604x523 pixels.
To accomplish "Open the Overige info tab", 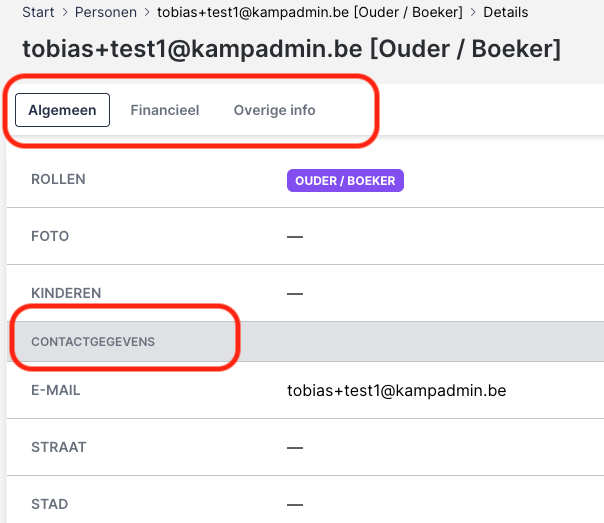I will [x=274, y=110].
